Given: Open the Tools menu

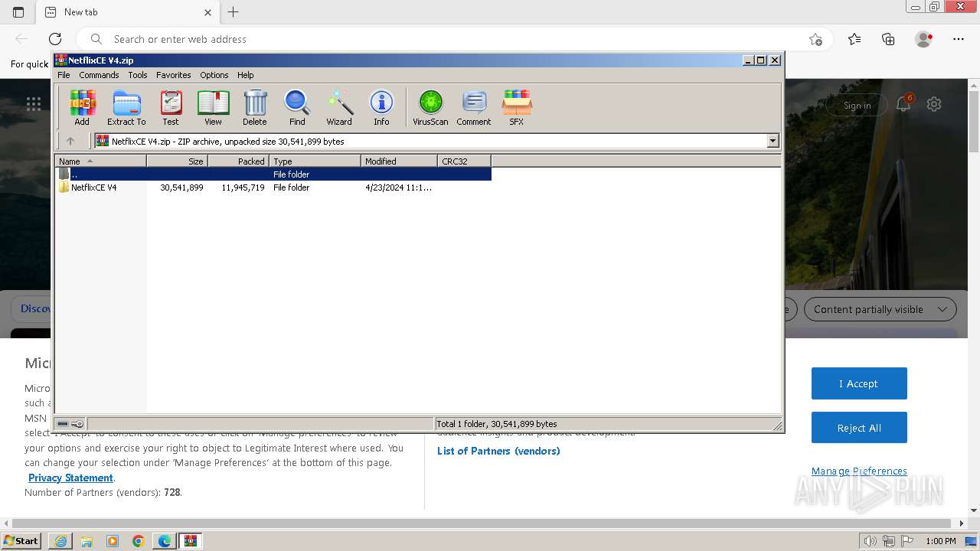Looking at the screenshot, I should coord(138,75).
